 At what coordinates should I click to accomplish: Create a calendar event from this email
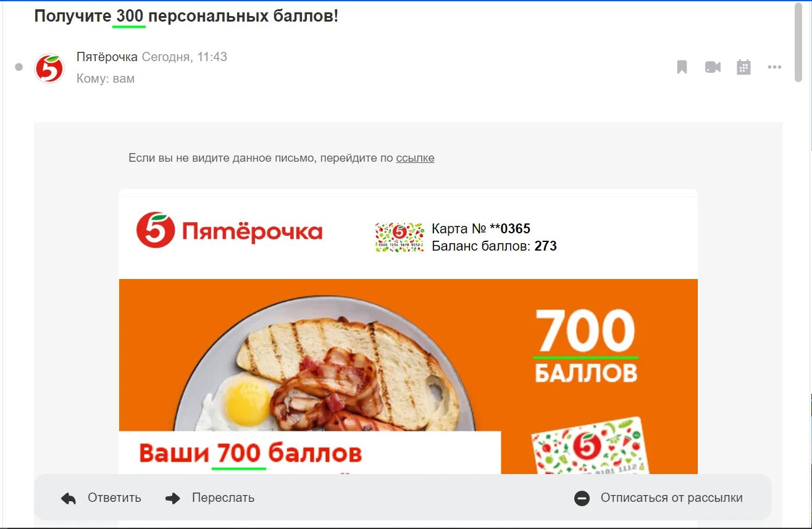tap(743, 67)
